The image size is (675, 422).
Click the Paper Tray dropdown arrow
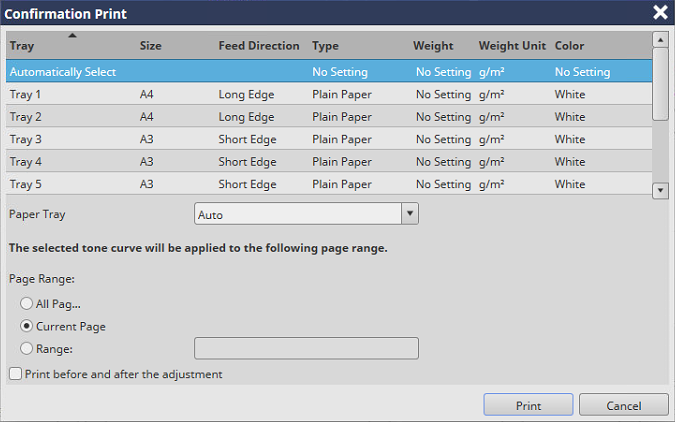pos(408,214)
